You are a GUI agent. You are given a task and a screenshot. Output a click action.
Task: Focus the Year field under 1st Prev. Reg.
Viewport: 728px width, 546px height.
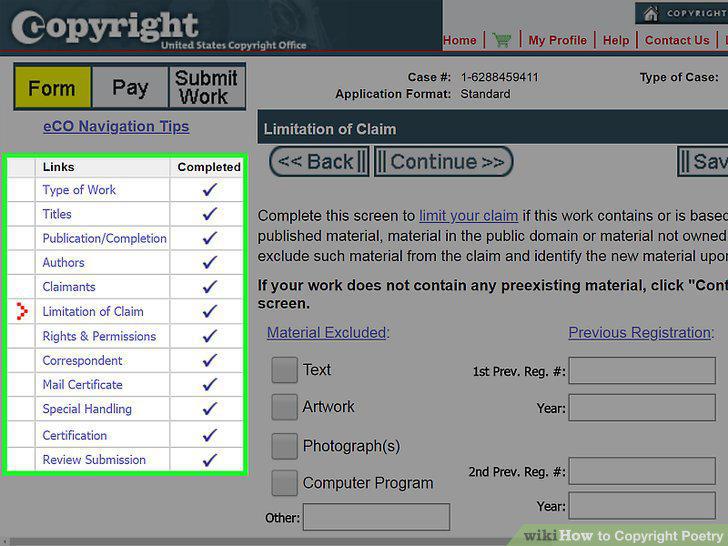642,408
